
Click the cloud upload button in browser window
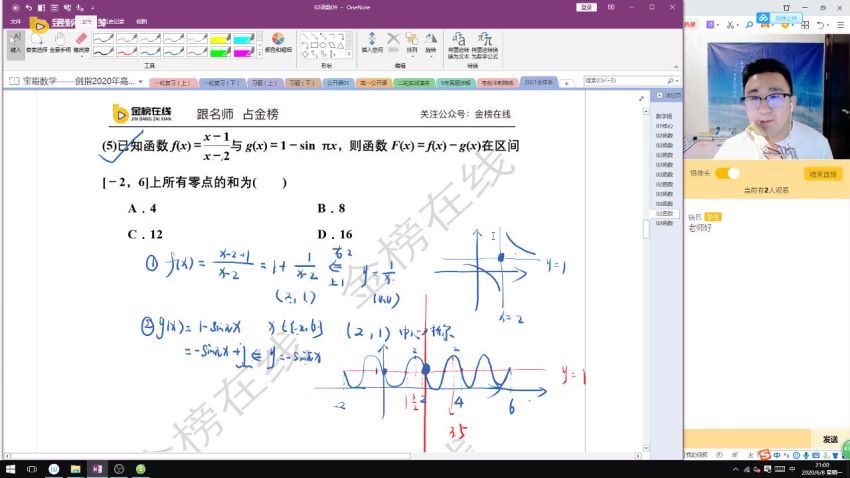click(778, 18)
